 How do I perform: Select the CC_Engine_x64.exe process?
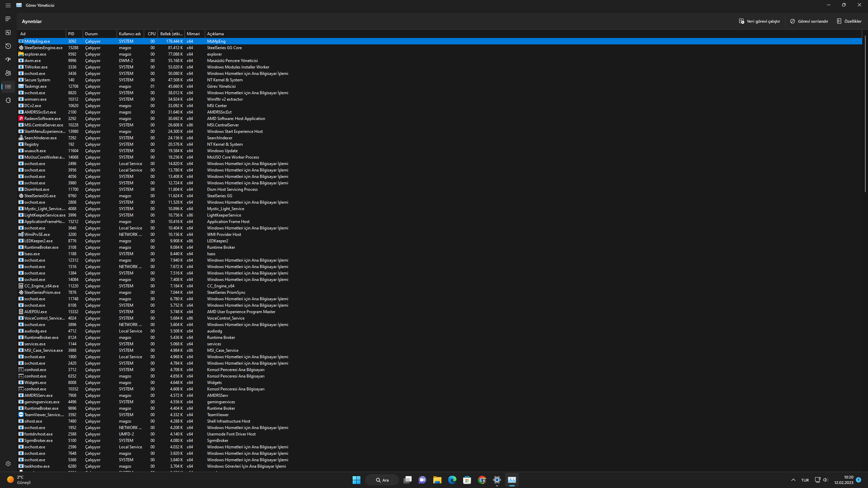(440, 286)
